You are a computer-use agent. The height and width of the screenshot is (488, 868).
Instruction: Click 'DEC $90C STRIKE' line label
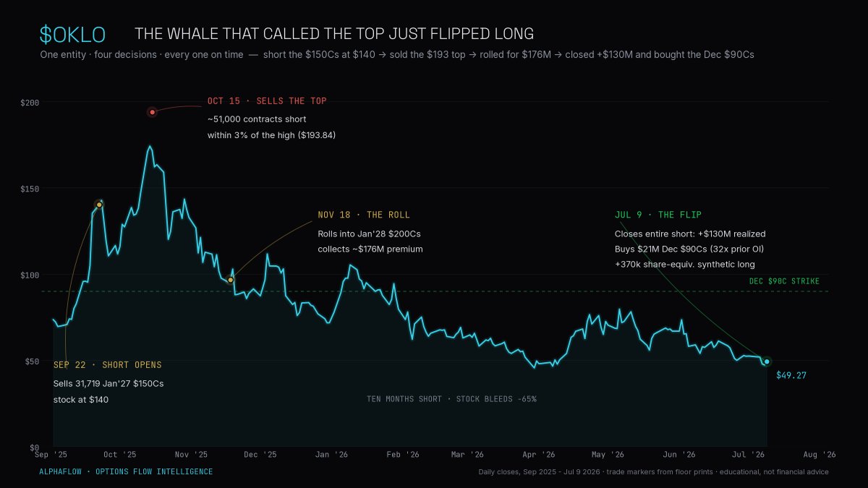(785, 281)
